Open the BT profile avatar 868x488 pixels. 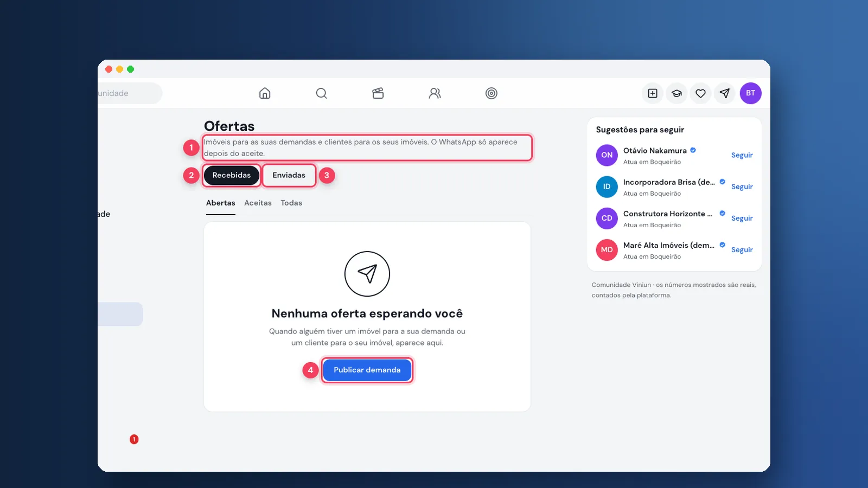751,93
